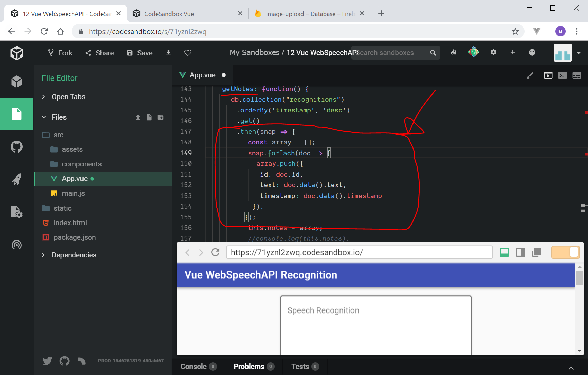Bookmark page with star icon

pyautogui.click(x=515, y=32)
